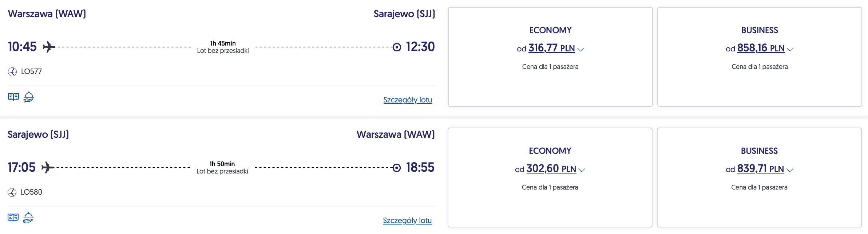Open Szczegóły lotu for Sarajewo–Warszawa flight
868x234 pixels.
[x=407, y=221]
